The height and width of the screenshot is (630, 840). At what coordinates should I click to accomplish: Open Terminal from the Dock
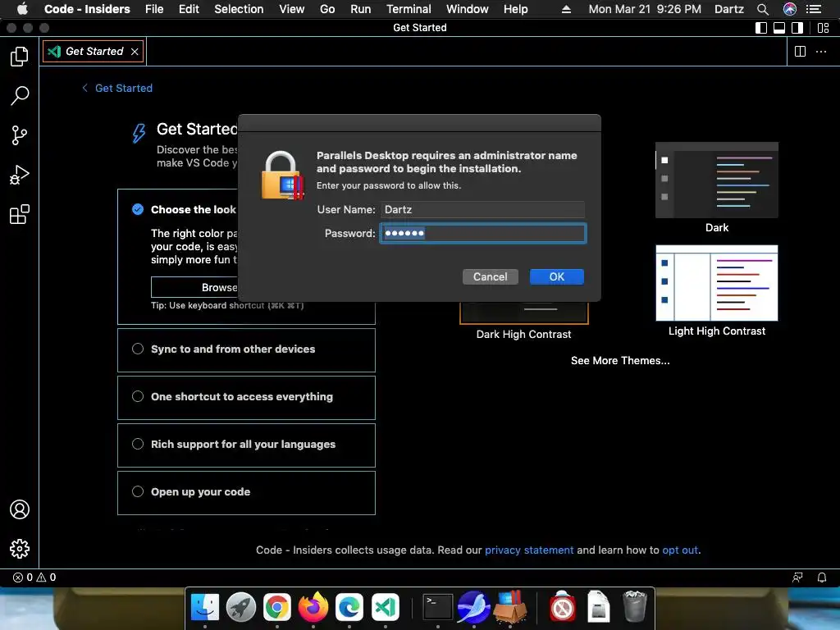click(x=438, y=607)
